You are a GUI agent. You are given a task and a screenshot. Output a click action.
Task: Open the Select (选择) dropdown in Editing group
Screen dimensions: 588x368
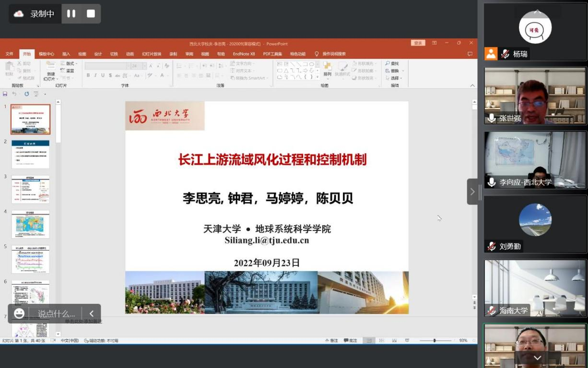tap(396, 78)
